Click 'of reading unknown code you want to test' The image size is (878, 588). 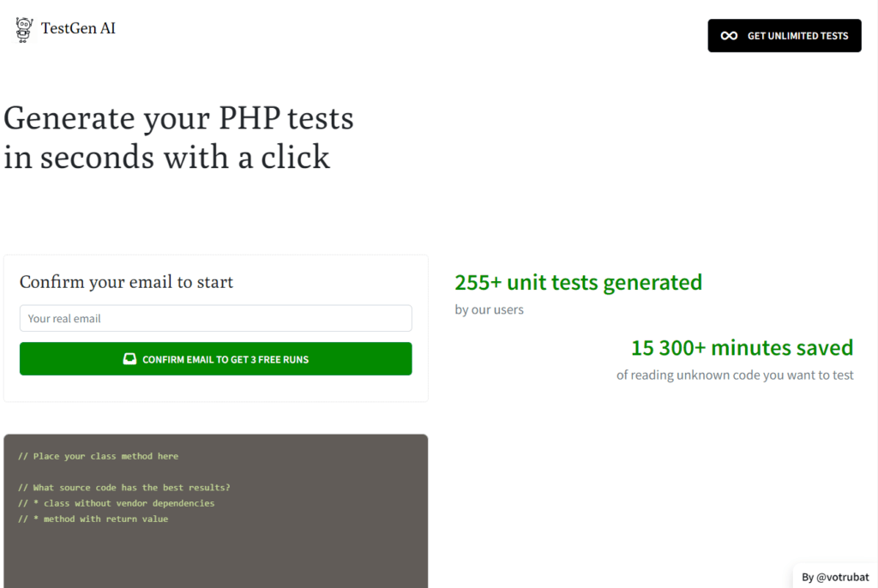click(x=735, y=375)
